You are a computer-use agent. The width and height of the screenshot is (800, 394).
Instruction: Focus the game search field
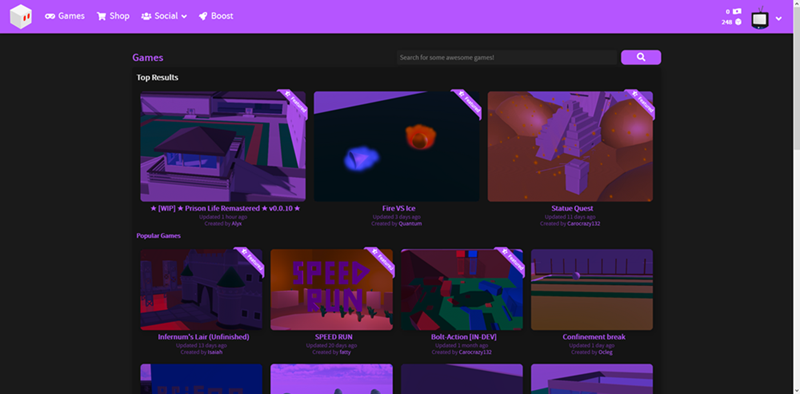click(x=507, y=58)
